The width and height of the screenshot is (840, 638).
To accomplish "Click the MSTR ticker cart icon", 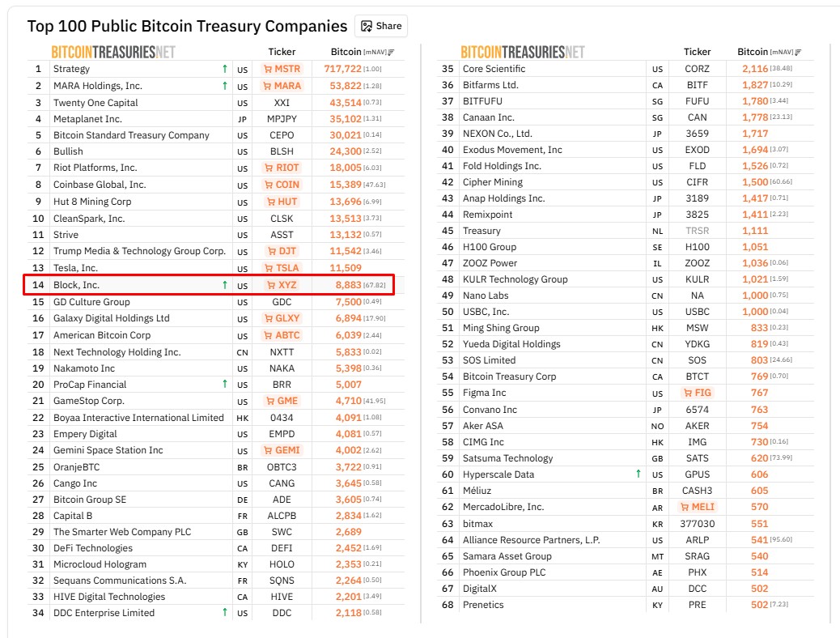I will (x=268, y=70).
